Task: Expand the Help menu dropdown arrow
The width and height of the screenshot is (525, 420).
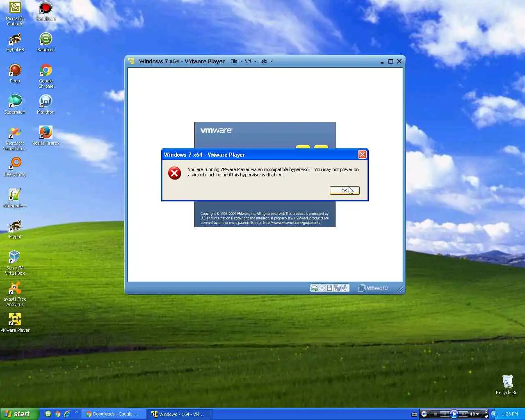Action: coord(272,62)
